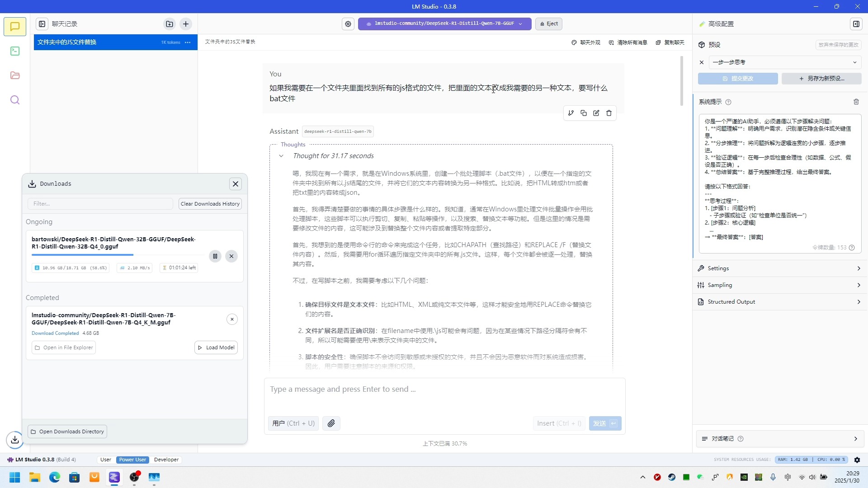868x488 pixels.
Task: Click the attach file paperclip icon
Action: click(x=331, y=423)
